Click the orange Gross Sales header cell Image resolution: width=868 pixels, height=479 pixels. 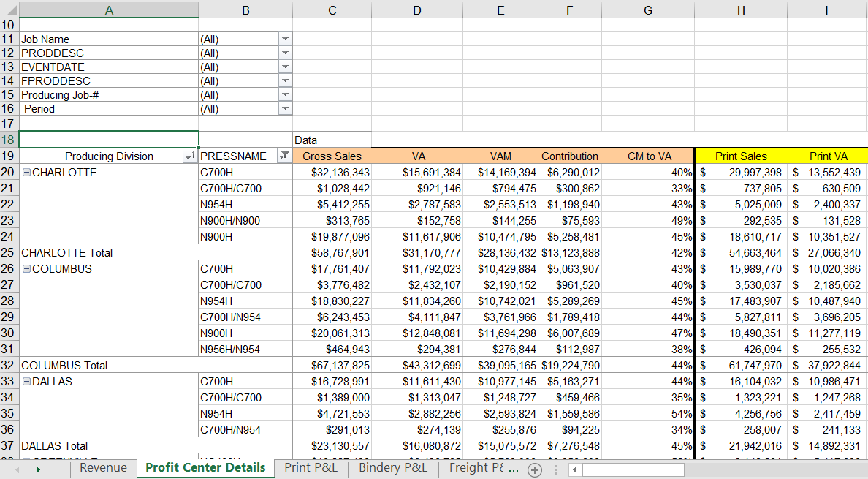(x=332, y=156)
